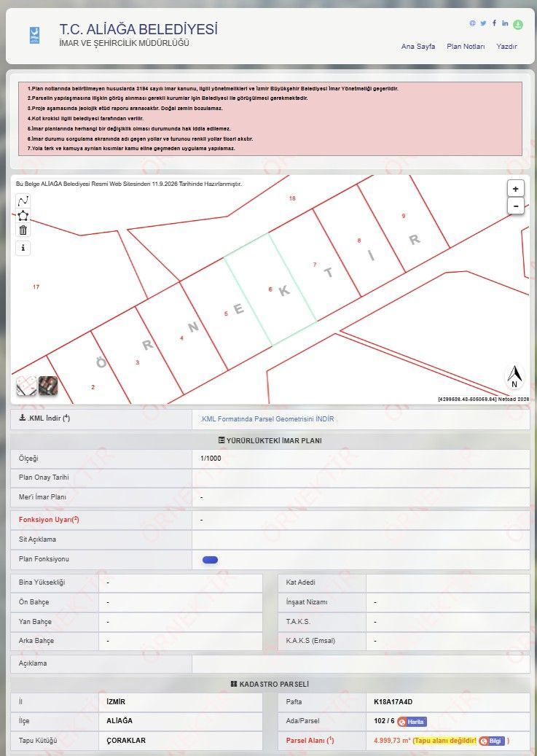537x756 pixels.
Task: Download KML parcel geometry via İNDİR link
Action: [x=267, y=419]
